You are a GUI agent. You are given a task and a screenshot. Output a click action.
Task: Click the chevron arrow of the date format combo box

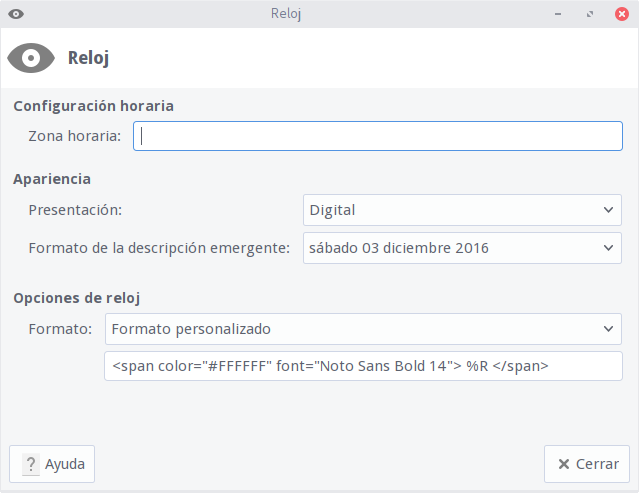coord(609,248)
